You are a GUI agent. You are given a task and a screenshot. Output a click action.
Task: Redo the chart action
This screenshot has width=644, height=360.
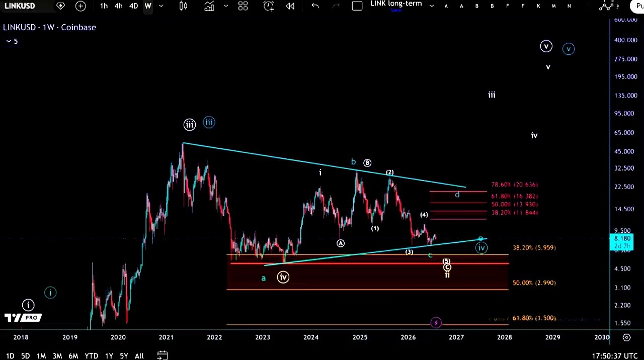click(x=337, y=6)
